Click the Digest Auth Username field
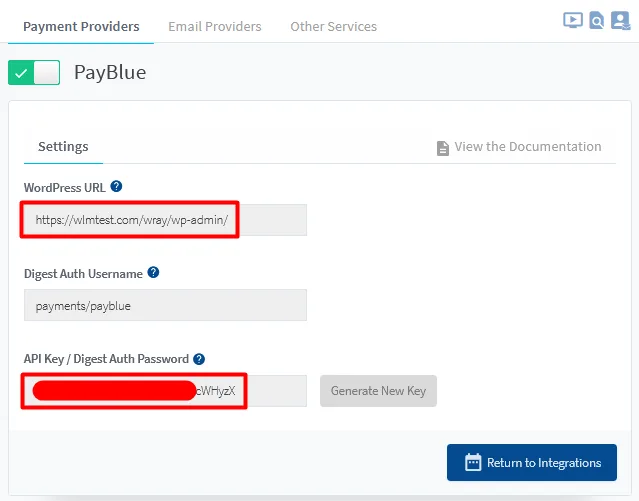639x501 pixels. point(165,305)
